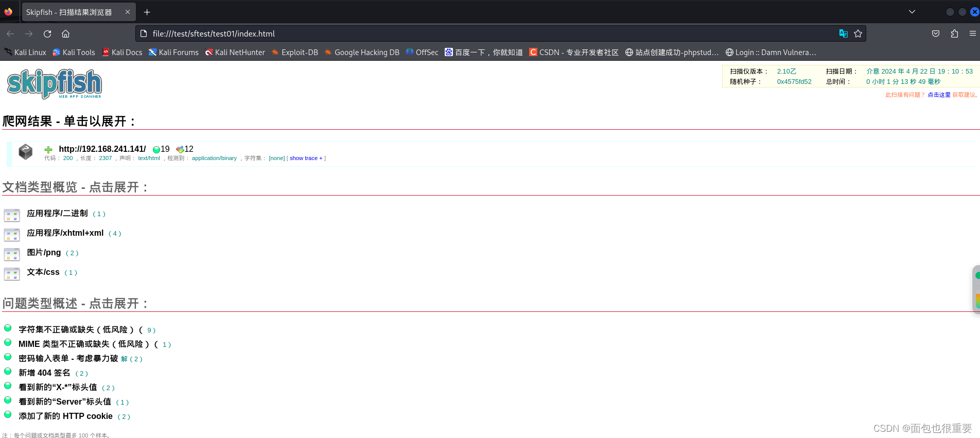Expand the 应用程序/xhtml+xml document type

click(x=65, y=233)
